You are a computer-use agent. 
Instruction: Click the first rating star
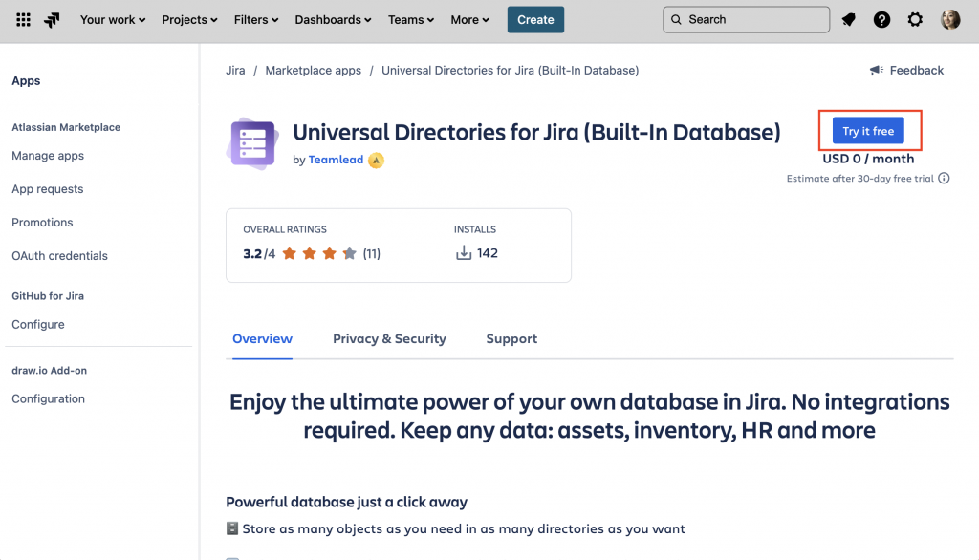click(x=289, y=253)
